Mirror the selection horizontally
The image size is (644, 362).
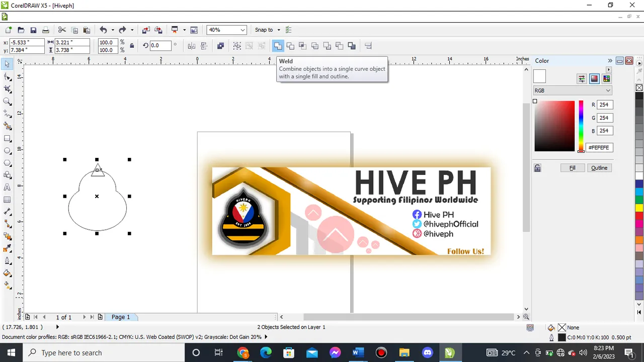point(192,46)
